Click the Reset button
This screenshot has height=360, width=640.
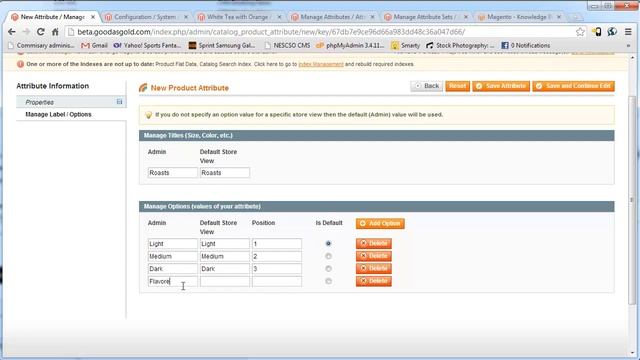457,86
